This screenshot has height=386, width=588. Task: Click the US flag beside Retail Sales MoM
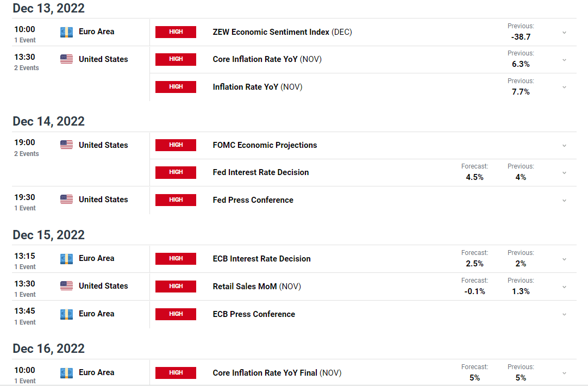(66, 286)
